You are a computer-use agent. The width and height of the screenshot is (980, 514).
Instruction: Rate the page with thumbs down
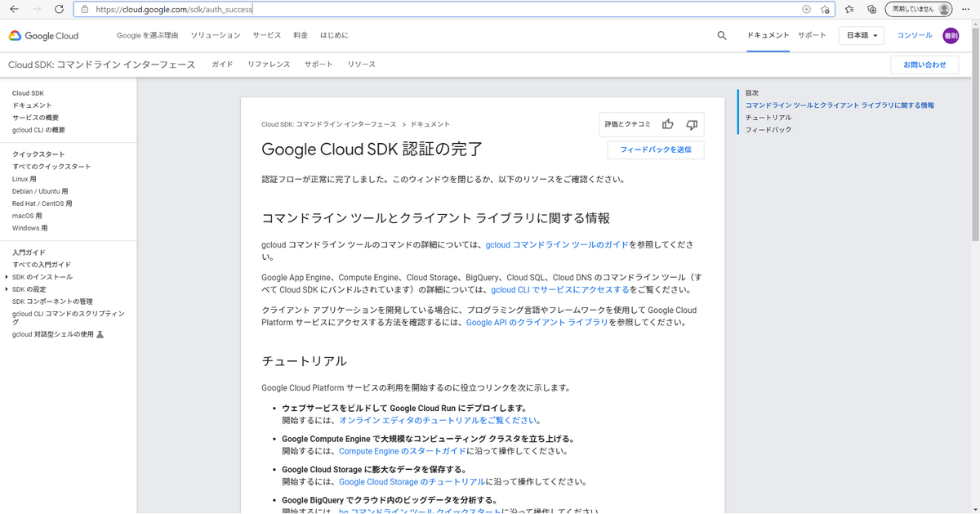pyautogui.click(x=692, y=124)
